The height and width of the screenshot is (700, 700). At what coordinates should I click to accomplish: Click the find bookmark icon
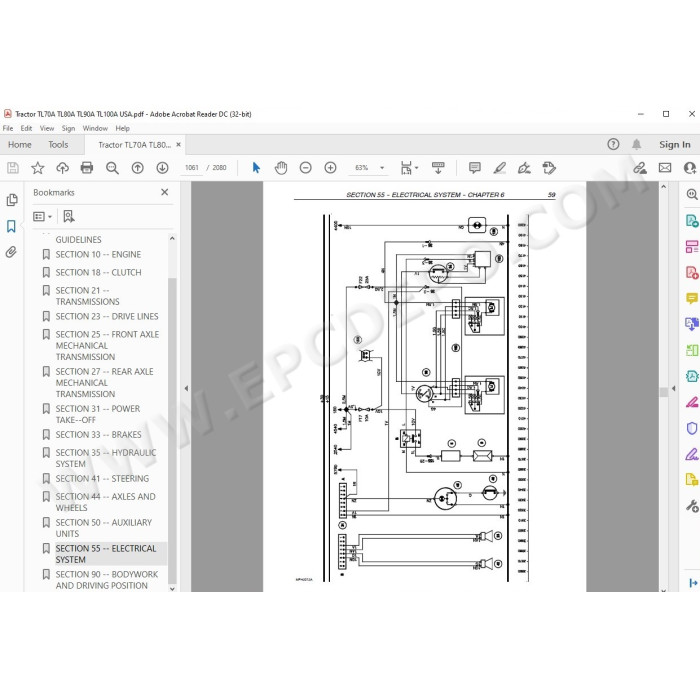69,217
